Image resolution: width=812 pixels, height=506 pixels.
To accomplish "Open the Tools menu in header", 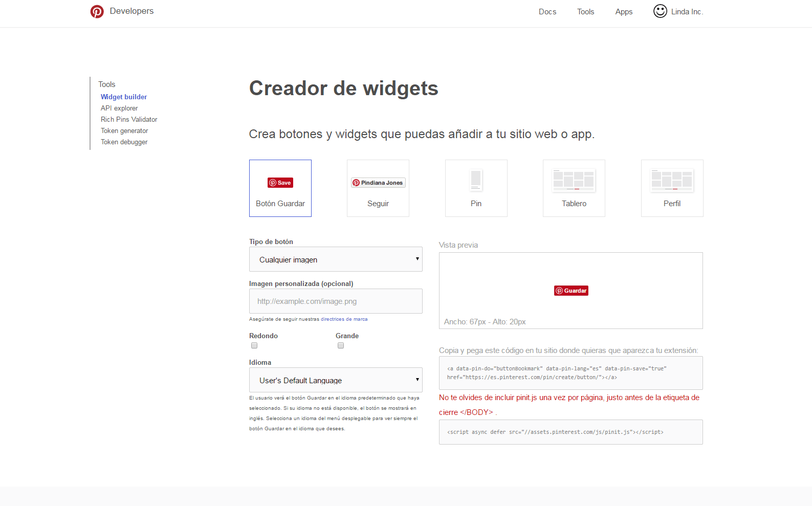I will pos(586,12).
